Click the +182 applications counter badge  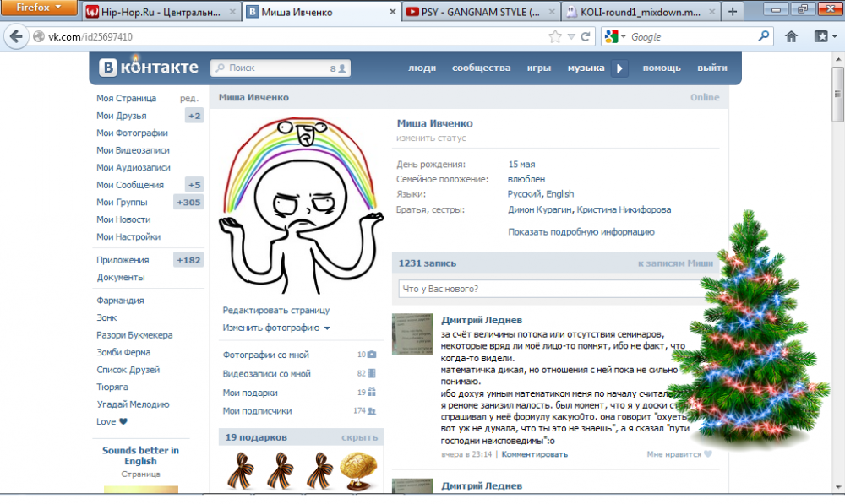point(188,259)
